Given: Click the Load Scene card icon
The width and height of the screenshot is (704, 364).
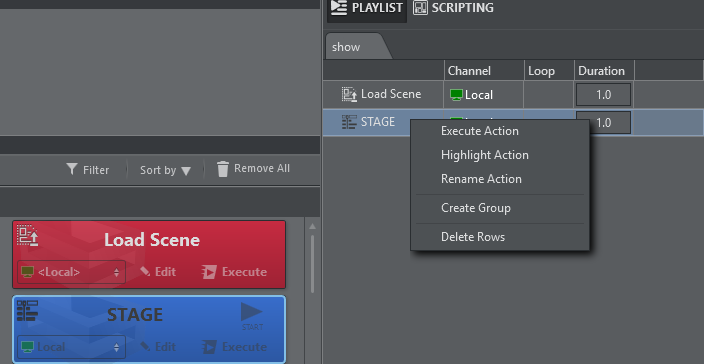Looking at the screenshot, I should click(27, 236).
